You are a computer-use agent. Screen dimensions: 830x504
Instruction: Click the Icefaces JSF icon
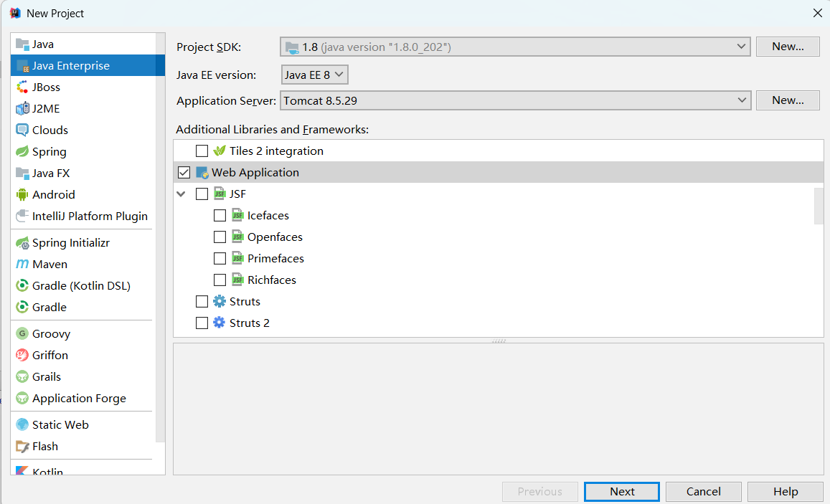pyautogui.click(x=237, y=215)
